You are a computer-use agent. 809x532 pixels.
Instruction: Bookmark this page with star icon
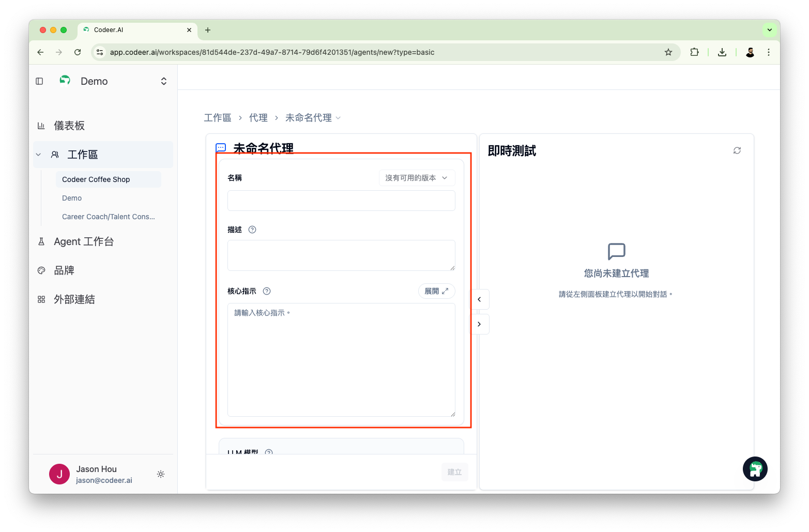(x=668, y=52)
